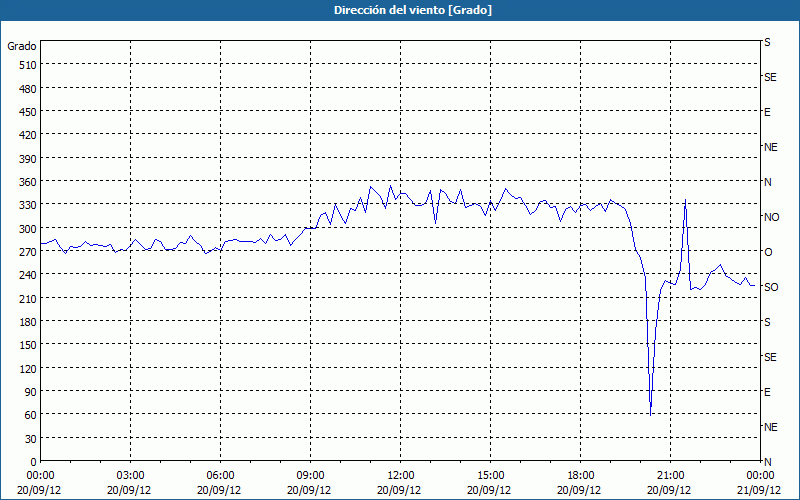Pick the 390 value on the y-axis
This screenshot has height=500, width=800.
click(28, 159)
